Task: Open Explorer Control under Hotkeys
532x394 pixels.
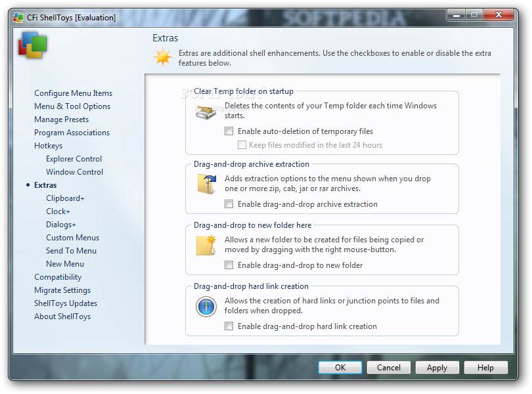Action: tap(74, 159)
